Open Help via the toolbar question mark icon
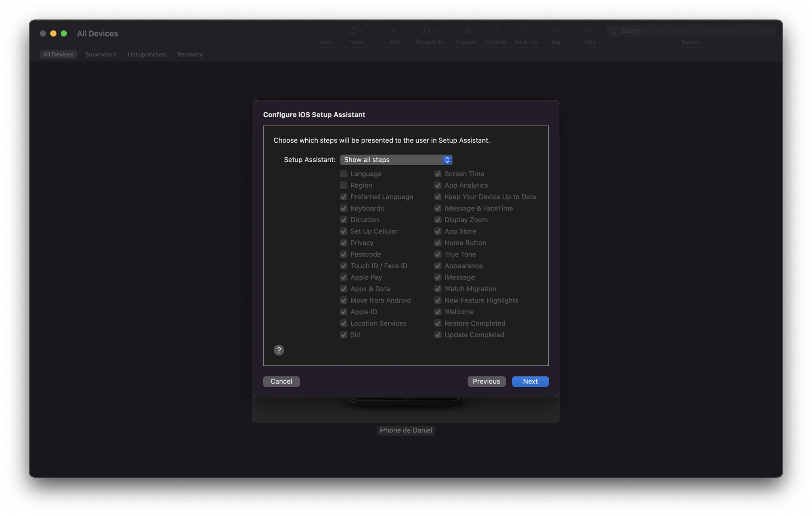The width and height of the screenshot is (812, 516). point(589,31)
